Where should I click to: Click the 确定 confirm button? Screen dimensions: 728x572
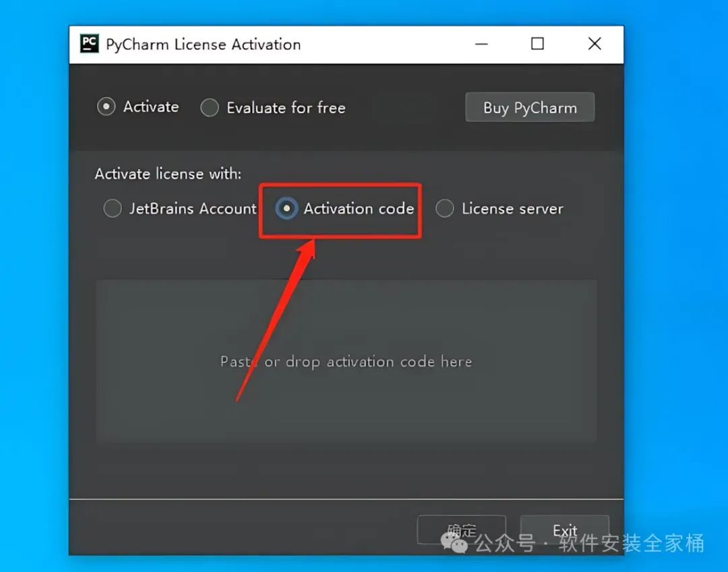(462, 530)
